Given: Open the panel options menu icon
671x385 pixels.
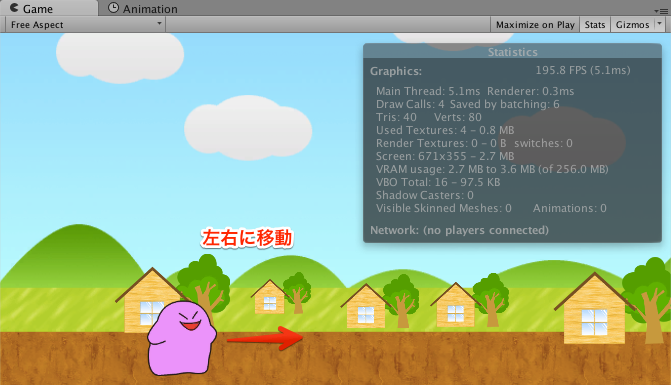Looking at the screenshot, I should [x=661, y=11].
